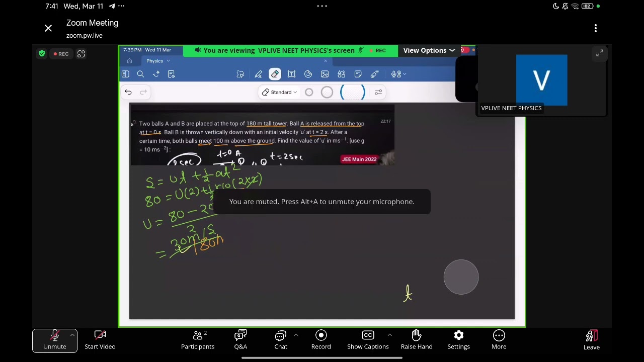The width and height of the screenshot is (644, 362).
Task: Click the microphone recording tool icon
Action: tap(395, 74)
